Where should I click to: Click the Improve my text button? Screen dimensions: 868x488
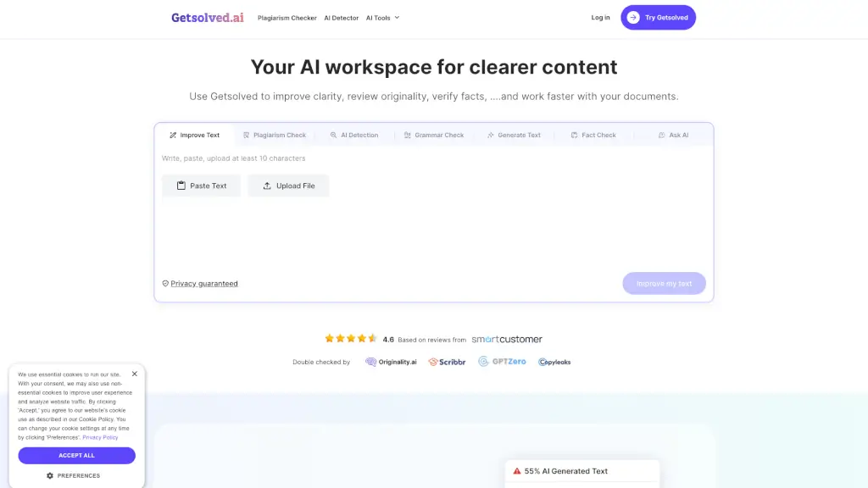click(x=664, y=283)
